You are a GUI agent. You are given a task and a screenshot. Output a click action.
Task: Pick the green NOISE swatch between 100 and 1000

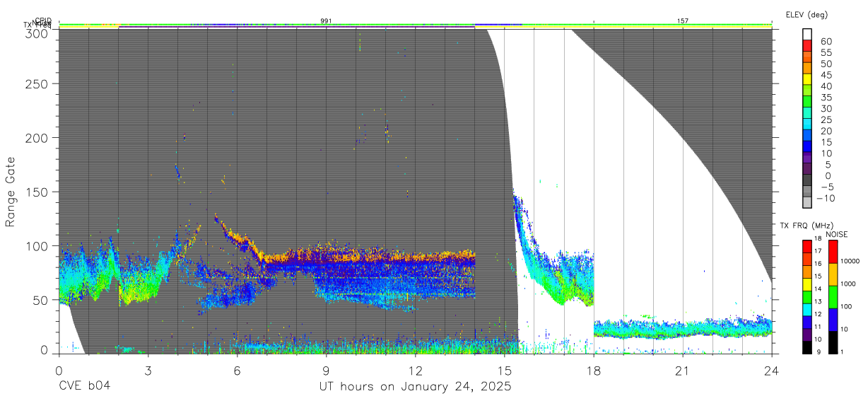click(x=833, y=297)
